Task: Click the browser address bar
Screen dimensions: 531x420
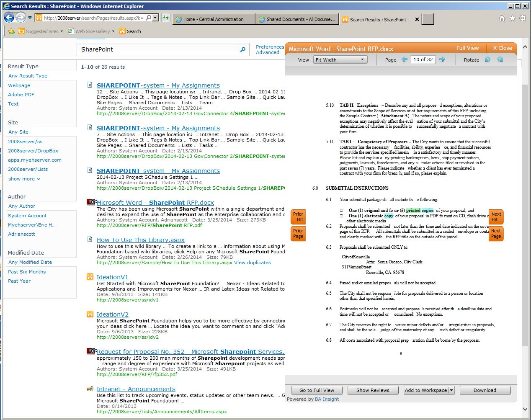Action: 93,18
